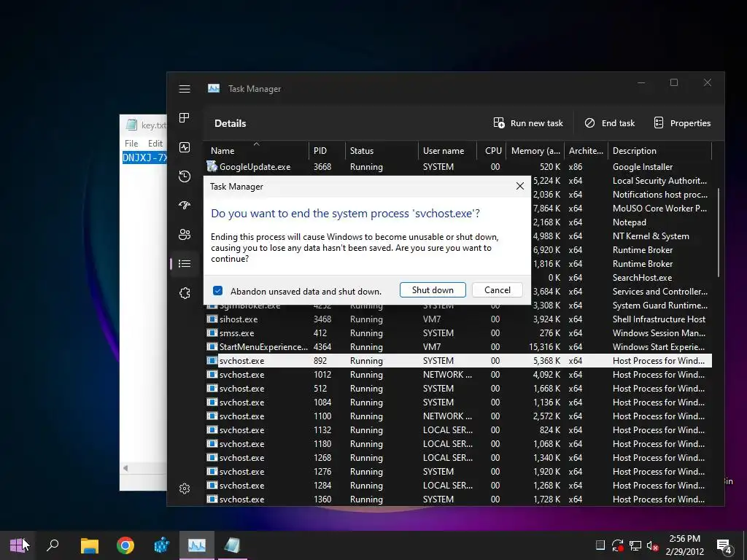Click the network tray icon
Image resolution: width=747 pixels, height=560 pixels.
click(x=635, y=545)
